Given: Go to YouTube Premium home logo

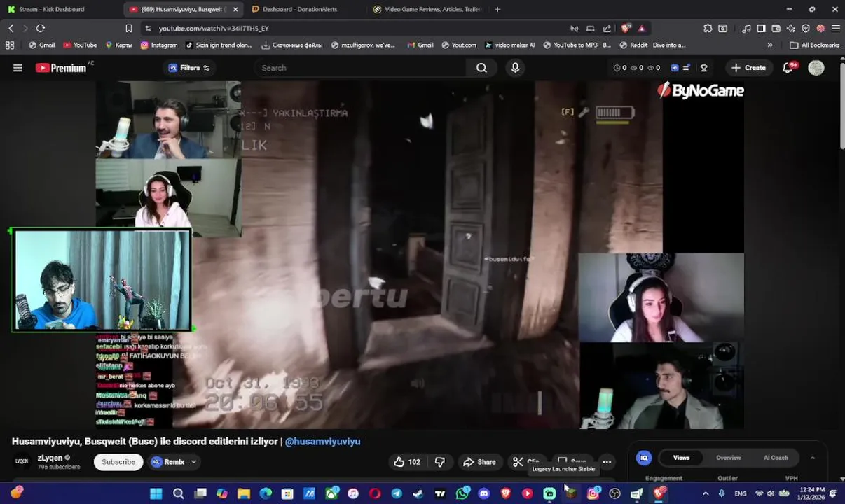Looking at the screenshot, I should [x=61, y=68].
